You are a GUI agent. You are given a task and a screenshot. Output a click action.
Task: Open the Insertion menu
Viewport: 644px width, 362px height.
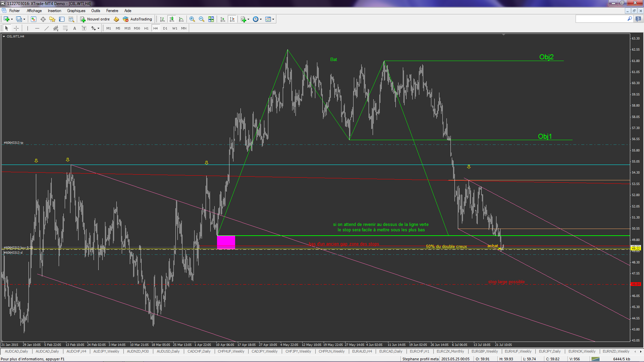tap(54, 11)
